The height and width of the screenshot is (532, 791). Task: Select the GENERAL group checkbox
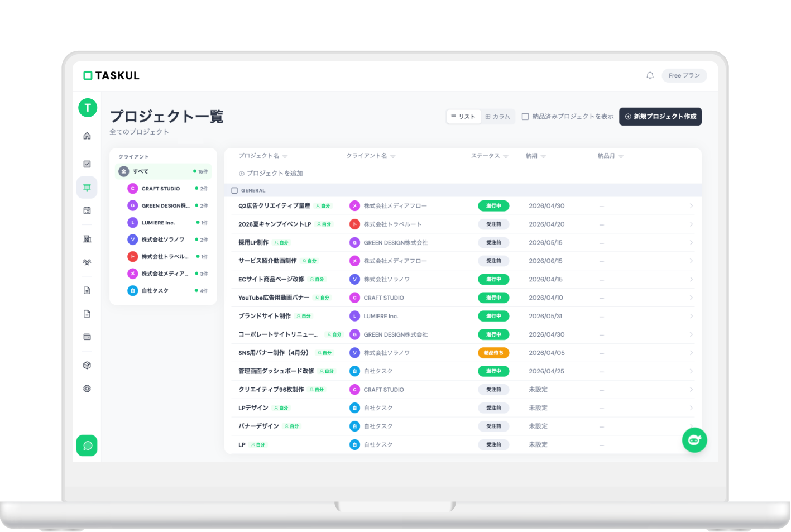(234, 190)
